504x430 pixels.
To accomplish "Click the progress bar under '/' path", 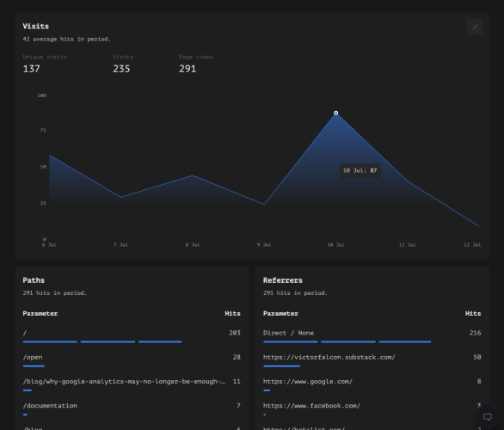I will click(102, 342).
